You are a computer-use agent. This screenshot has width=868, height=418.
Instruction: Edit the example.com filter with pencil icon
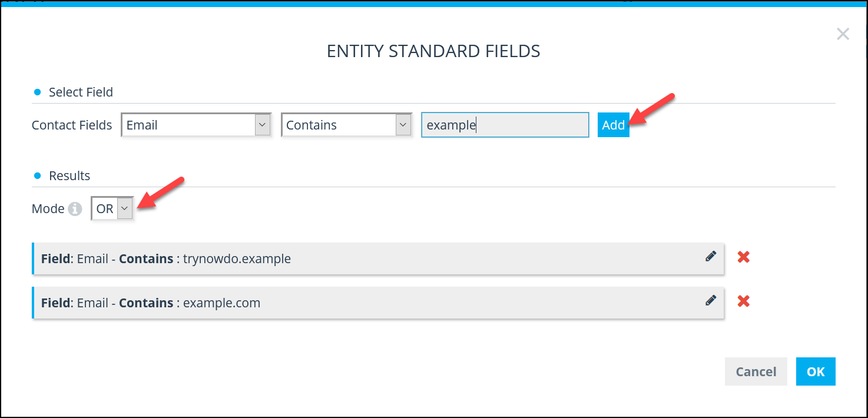(x=711, y=300)
